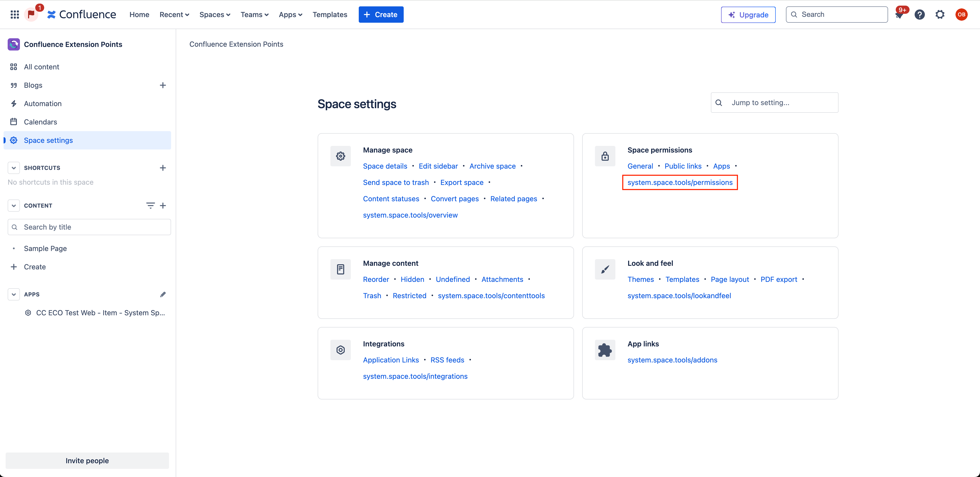Open the content filter icon

(x=150, y=206)
